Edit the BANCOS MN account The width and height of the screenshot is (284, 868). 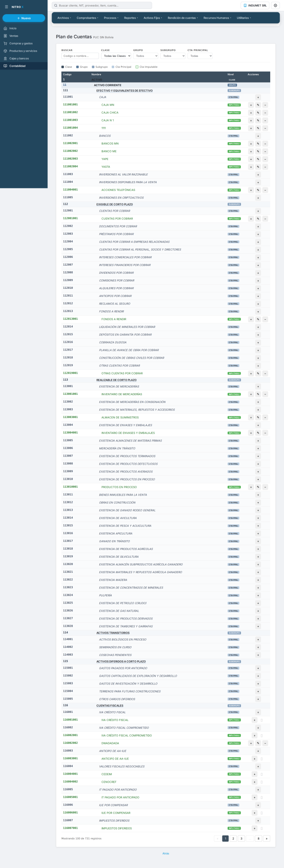tap(258, 143)
